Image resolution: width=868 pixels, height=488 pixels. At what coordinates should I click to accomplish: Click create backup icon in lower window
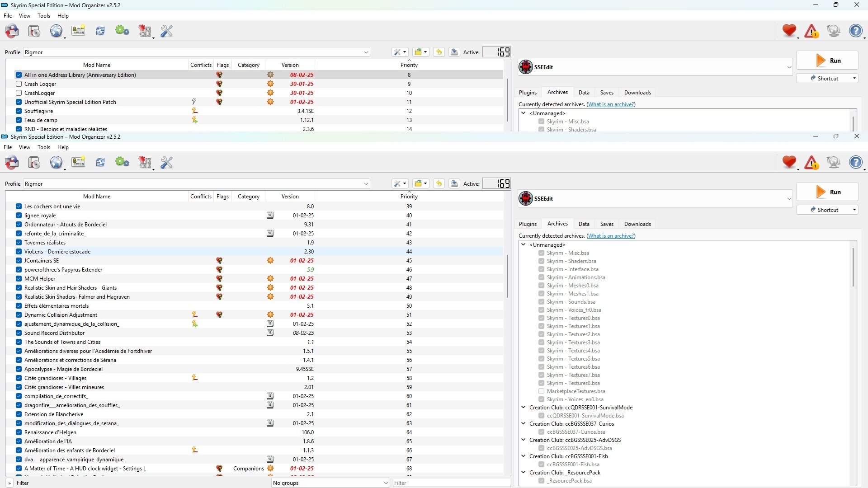[454, 183]
